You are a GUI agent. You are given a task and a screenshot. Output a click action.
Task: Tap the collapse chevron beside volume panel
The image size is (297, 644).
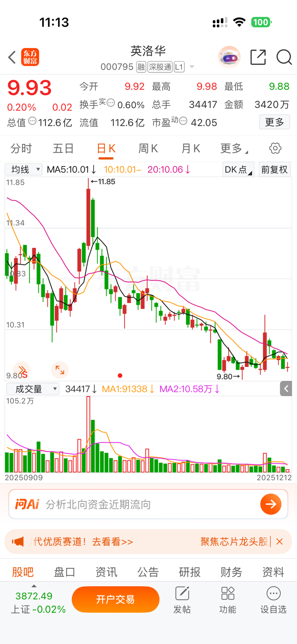(x=286, y=389)
